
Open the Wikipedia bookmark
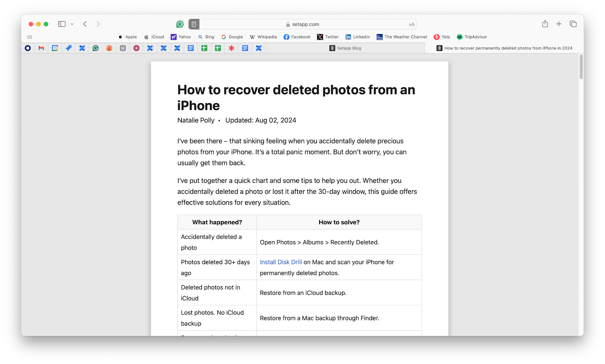coord(263,37)
